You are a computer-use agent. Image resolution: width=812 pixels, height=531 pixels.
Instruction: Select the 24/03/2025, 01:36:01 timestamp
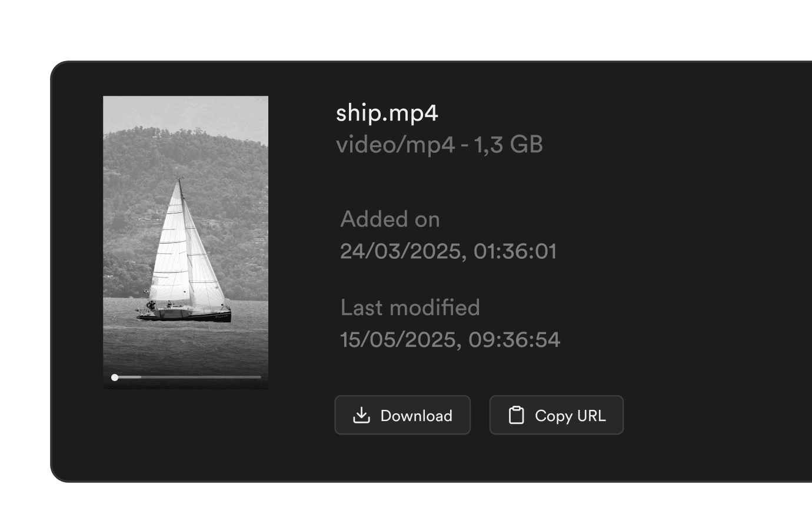tap(448, 252)
